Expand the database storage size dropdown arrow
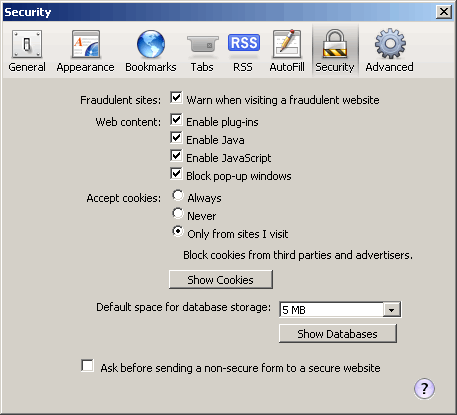 click(392, 310)
